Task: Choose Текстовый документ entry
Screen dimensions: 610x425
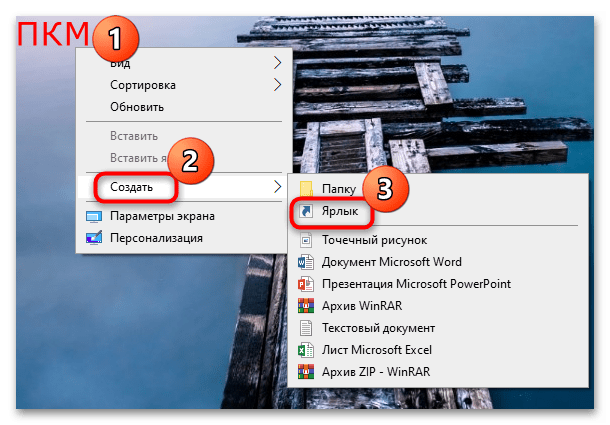Action: [x=438, y=328]
